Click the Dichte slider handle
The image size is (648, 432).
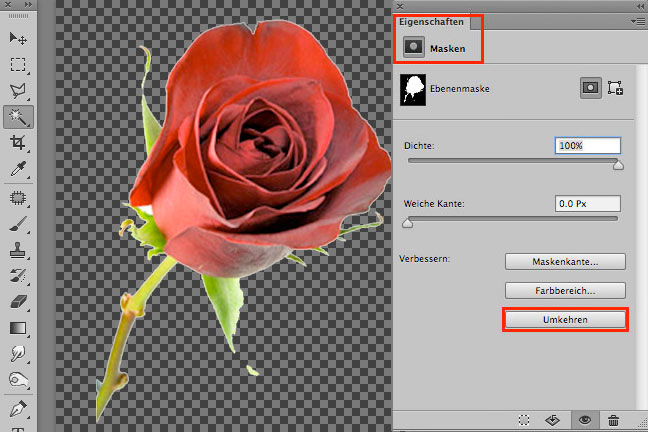point(618,165)
